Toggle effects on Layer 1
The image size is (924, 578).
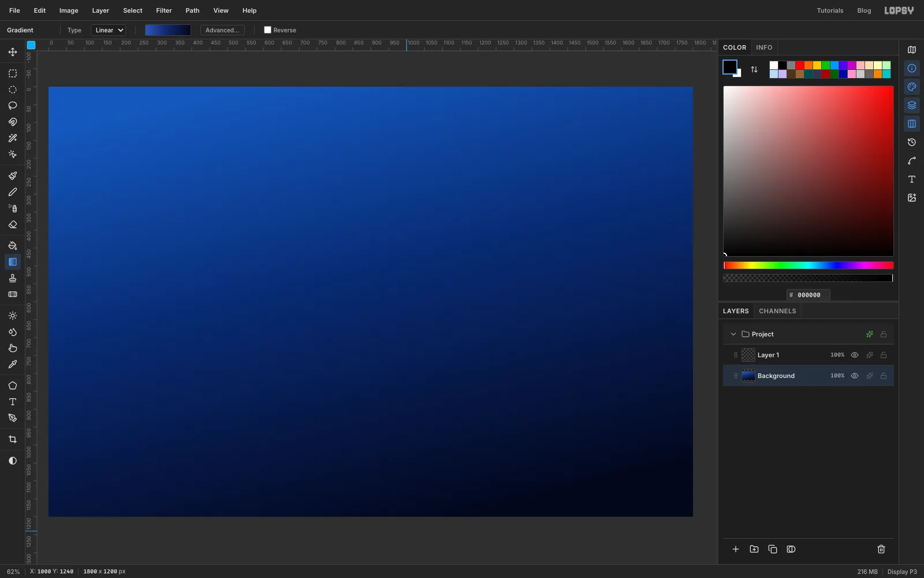pyautogui.click(x=870, y=355)
